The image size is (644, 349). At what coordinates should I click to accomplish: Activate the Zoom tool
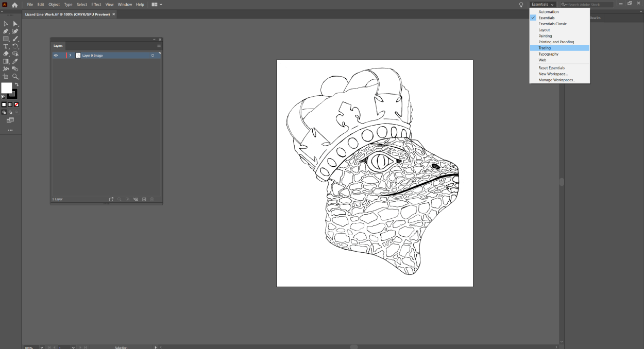pyautogui.click(x=15, y=76)
